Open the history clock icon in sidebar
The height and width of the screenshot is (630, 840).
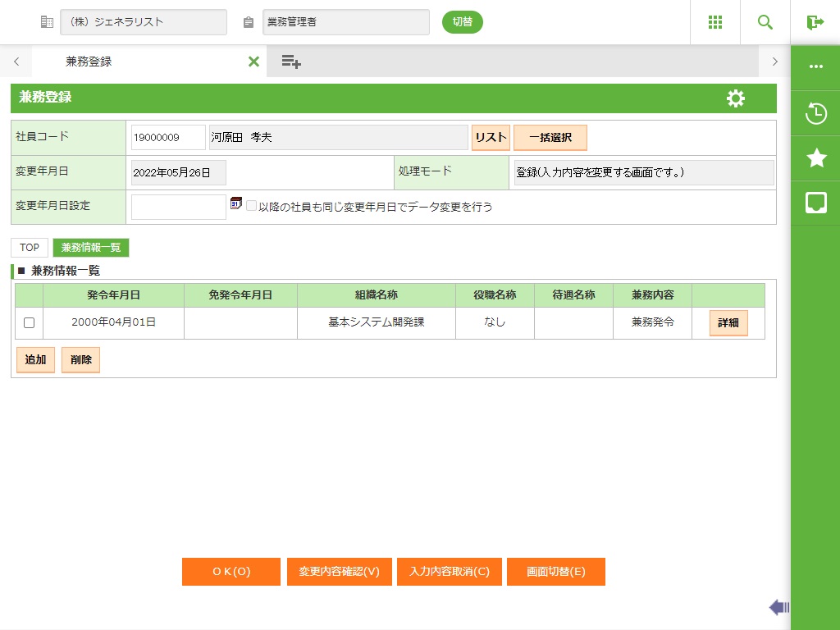tap(815, 113)
